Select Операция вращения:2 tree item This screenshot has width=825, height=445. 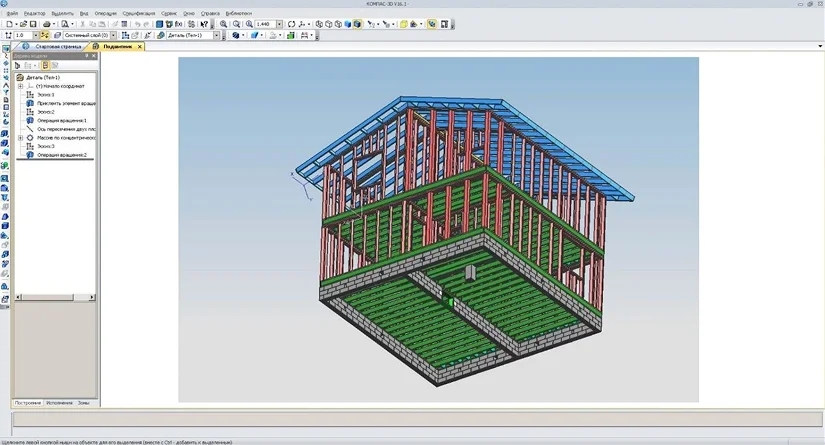62,155
